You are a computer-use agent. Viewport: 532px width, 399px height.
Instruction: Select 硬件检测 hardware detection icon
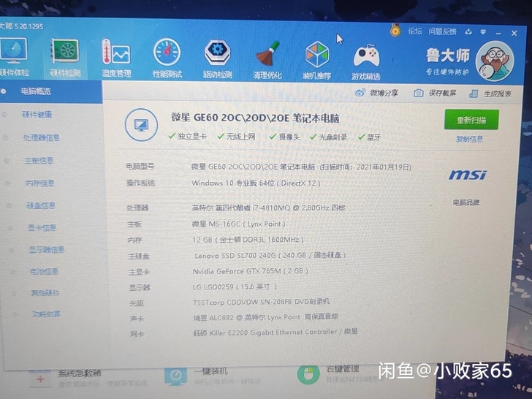[65, 58]
